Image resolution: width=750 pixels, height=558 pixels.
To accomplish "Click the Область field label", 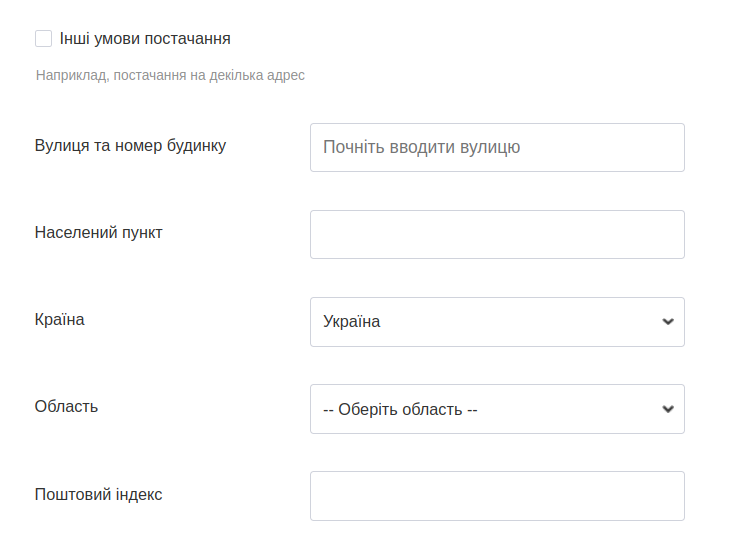I will click(66, 407).
